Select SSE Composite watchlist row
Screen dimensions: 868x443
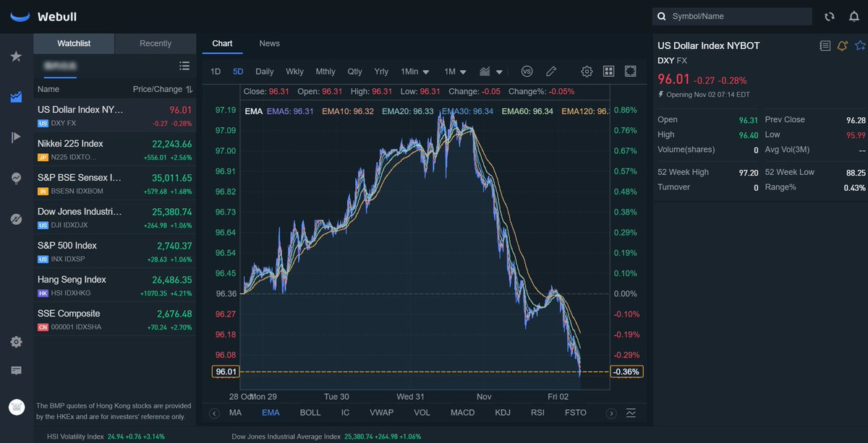click(115, 319)
